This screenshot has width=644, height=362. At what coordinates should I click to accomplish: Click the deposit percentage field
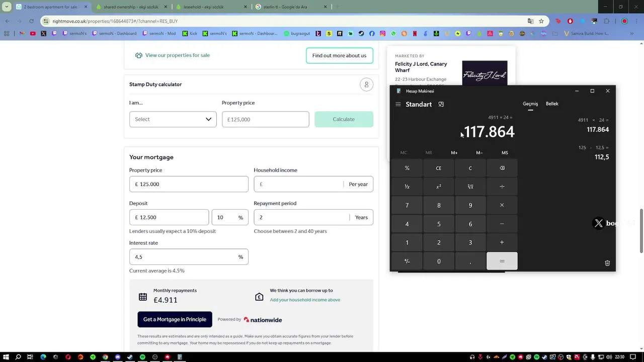(230, 217)
